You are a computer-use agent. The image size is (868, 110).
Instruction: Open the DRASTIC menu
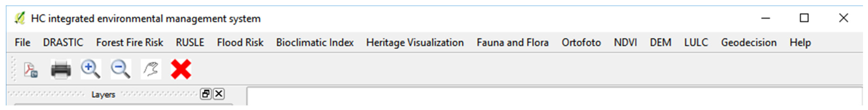pyautogui.click(x=63, y=43)
